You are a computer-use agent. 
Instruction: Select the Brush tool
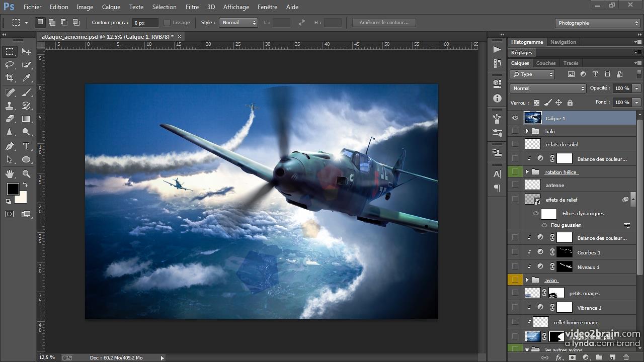(27, 93)
